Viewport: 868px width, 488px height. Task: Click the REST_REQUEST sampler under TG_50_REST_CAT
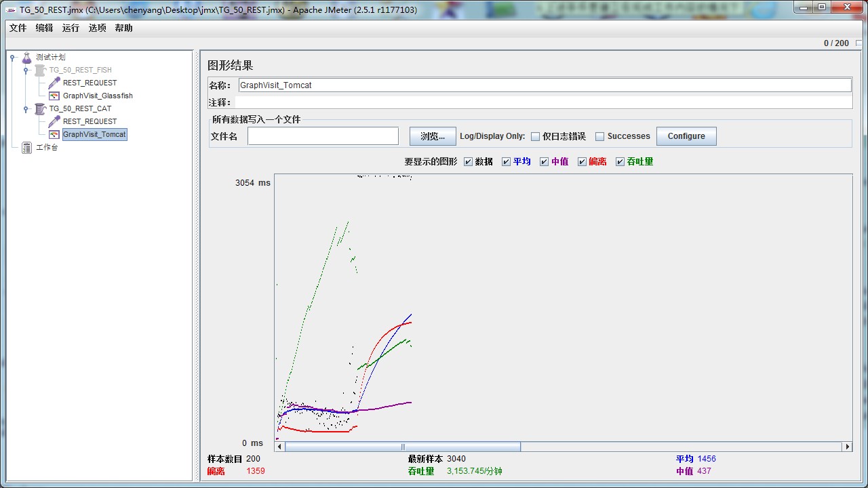tap(54, 121)
